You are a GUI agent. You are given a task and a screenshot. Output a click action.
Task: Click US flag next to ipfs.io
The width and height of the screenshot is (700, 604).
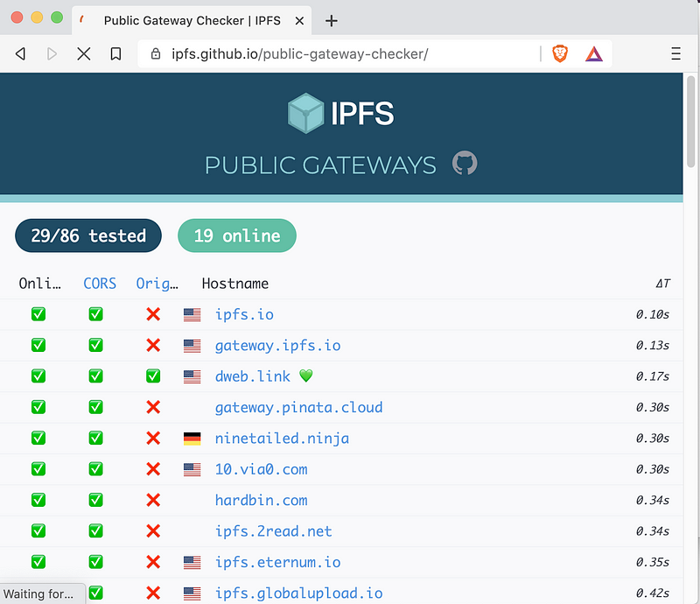point(192,315)
